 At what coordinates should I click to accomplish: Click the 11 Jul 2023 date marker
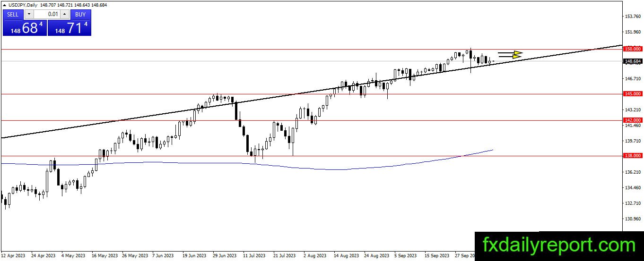[254, 256]
